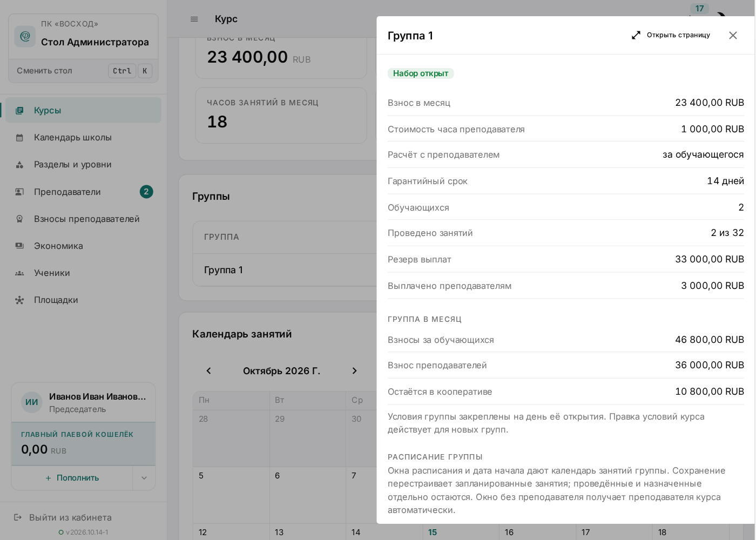Click Открыть страницу expand link
Screen dimensions: 756x540
[671, 35]
